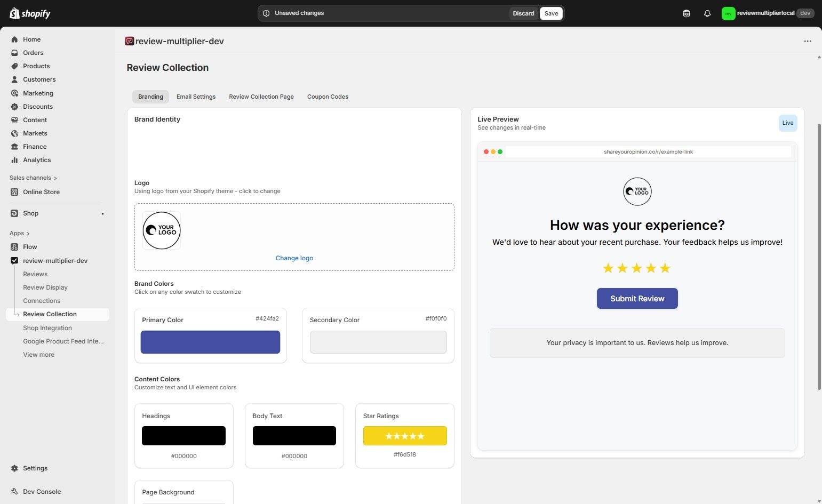The image size is (822, 504).
Task: Open notifications via the bell icon
Action: [707, 13]
